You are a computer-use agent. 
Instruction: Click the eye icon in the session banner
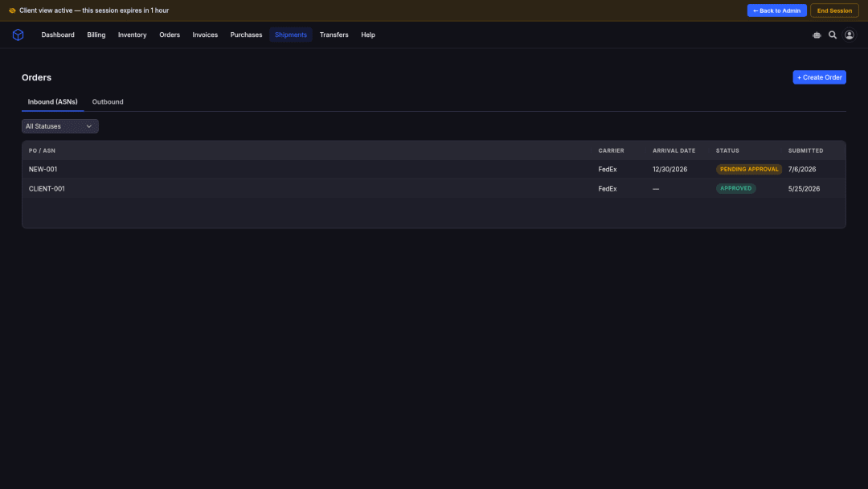(x=12, y=10)
